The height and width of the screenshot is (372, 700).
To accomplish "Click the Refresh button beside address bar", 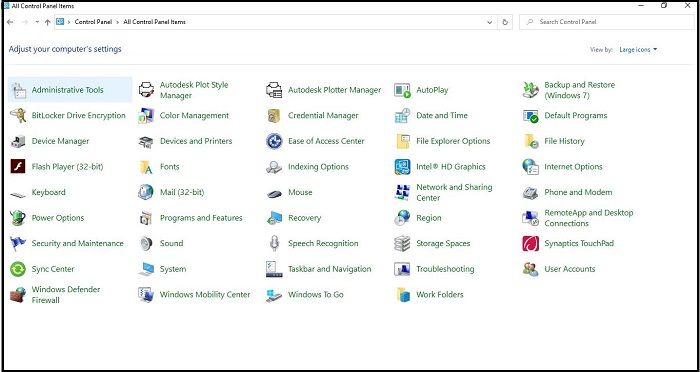I will (x=505, y=22).
